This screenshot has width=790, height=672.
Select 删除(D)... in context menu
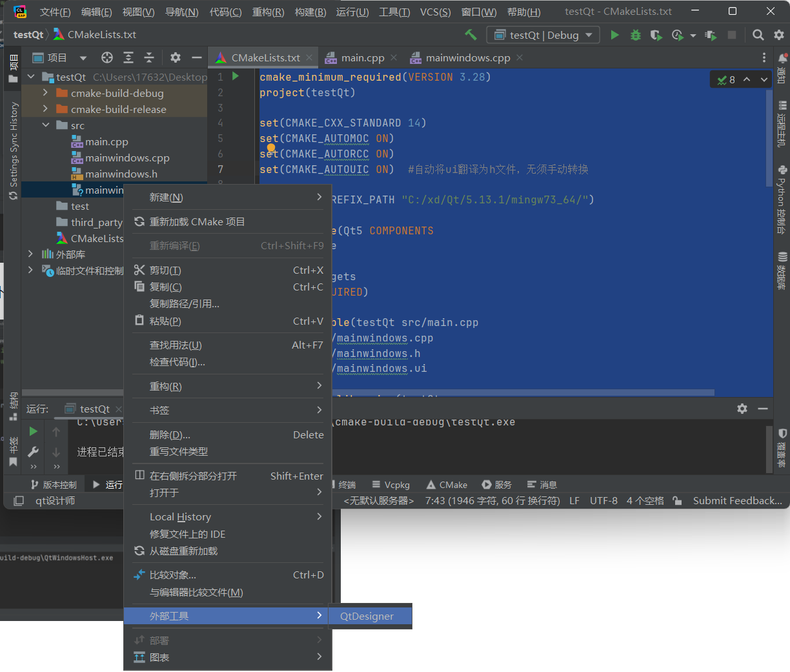point(227,435)
